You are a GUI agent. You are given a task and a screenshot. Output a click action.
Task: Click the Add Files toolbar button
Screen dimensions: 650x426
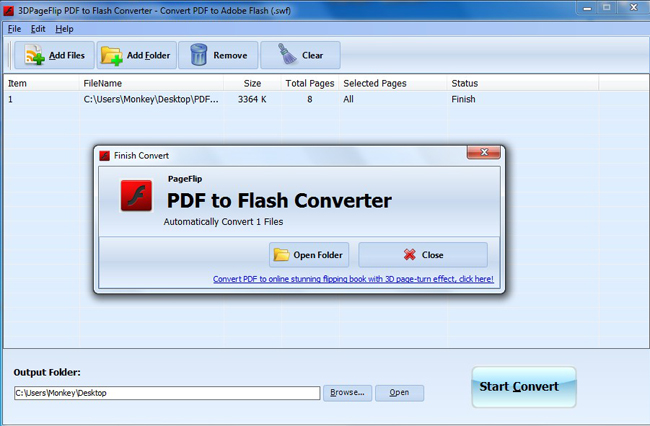tap(54, 55)
